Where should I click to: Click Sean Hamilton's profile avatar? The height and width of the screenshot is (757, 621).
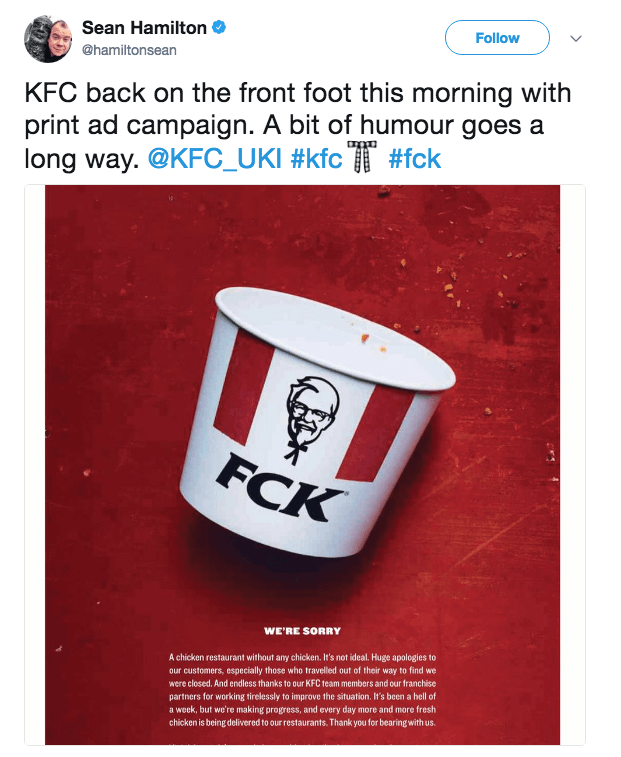coord(48,39)
